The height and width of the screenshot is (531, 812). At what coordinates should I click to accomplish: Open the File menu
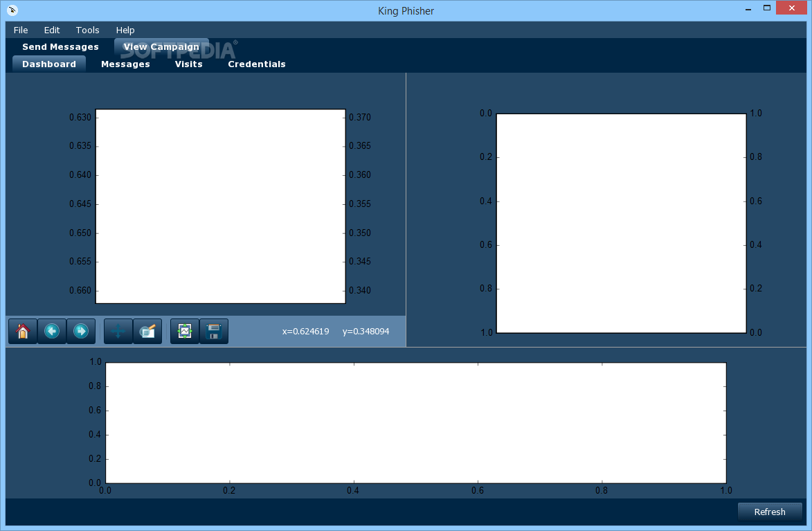(21, 30)
